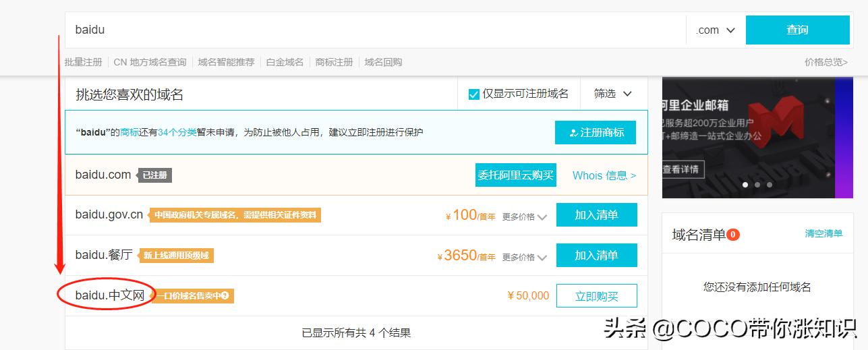Select the first banner carousel dot
Viewport: 868px width, 350px height.
coord(745,184)
